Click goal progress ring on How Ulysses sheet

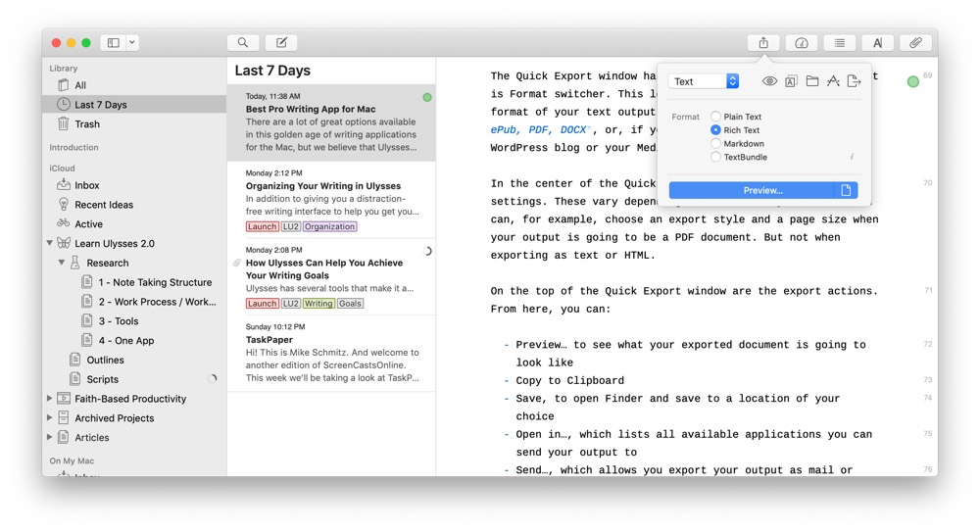(427, 252)
